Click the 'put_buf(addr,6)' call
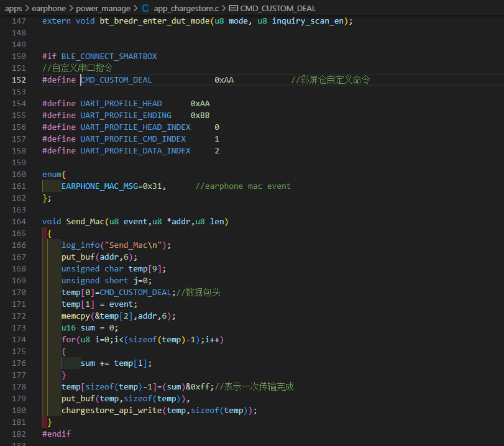Screen dimensions: 504x446 [x=99, y=257]
